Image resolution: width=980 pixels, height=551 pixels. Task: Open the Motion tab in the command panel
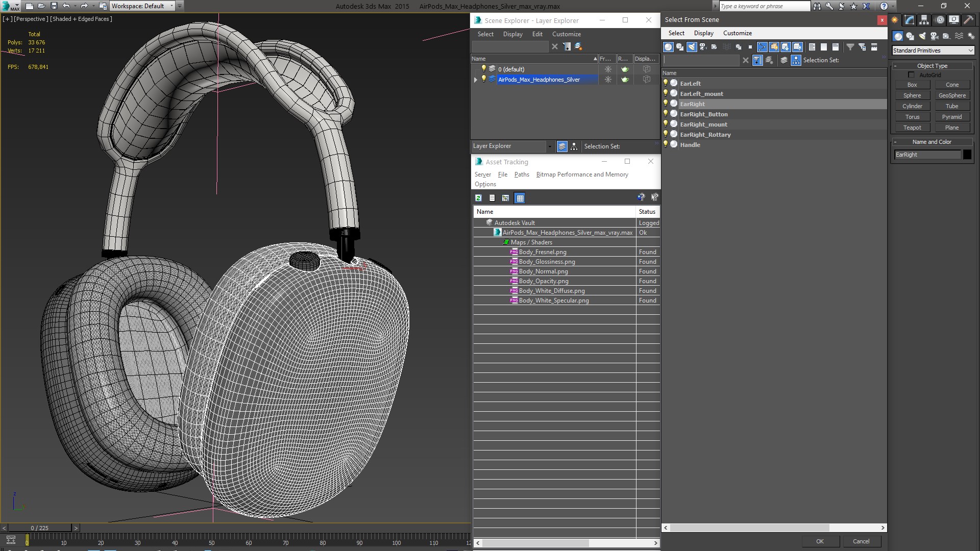(x=939, y=20)
